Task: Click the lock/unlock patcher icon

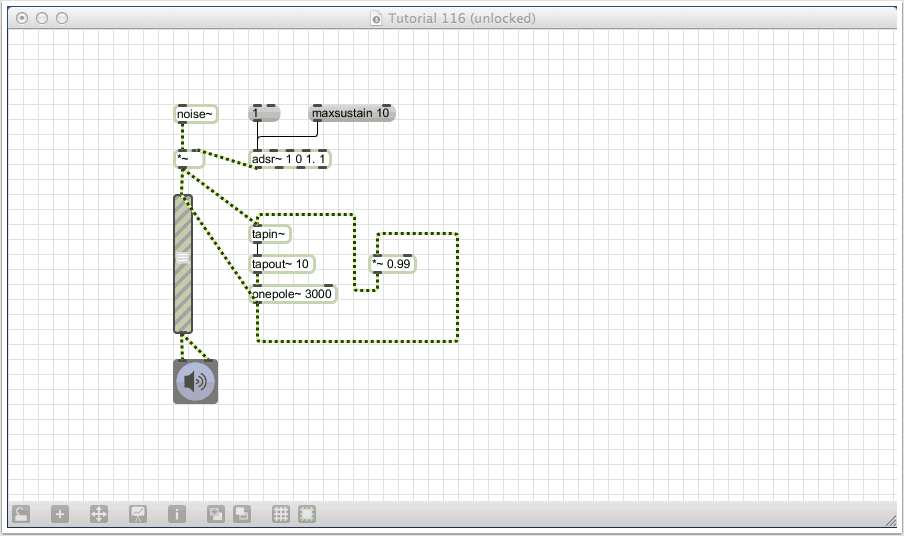Action: point(21,514)
